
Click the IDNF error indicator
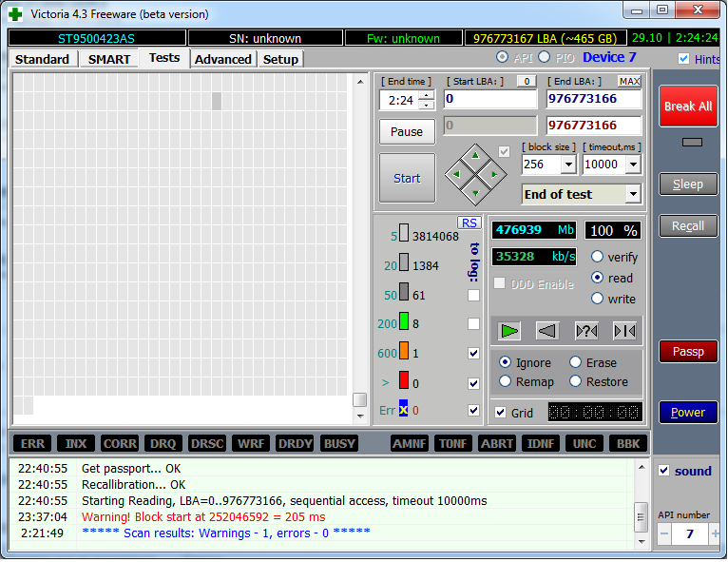point(541,443)
